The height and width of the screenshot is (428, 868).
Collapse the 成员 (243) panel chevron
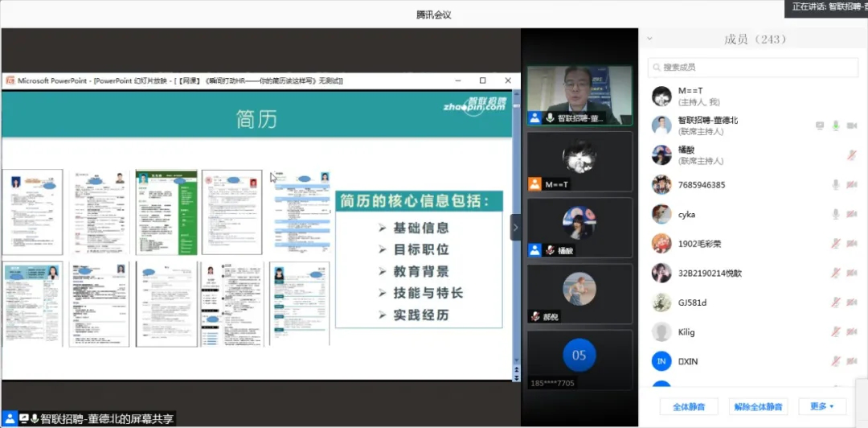coord(649,39)
